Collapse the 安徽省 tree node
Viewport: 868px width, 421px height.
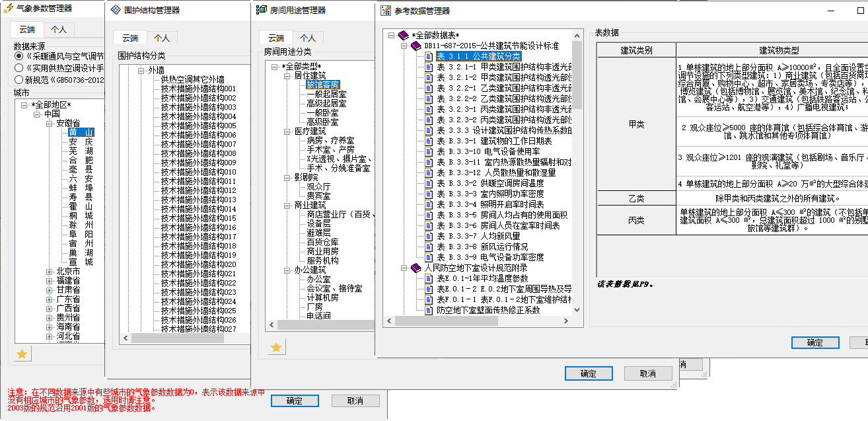[50, 124]
